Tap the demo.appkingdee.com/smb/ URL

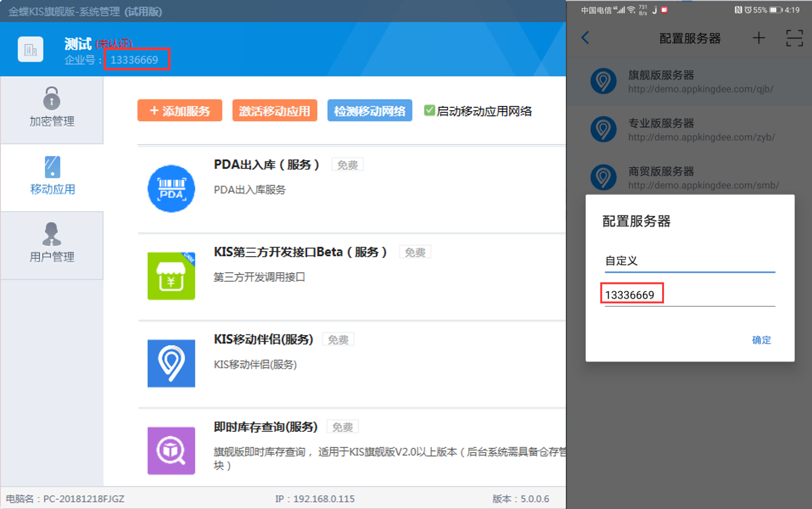(703, 185)
